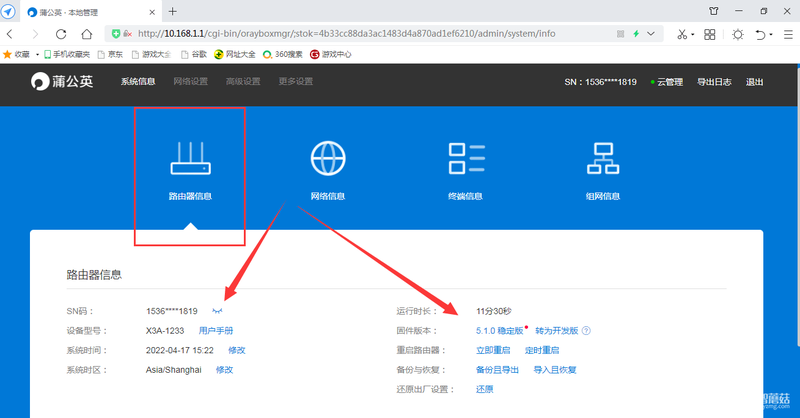The image size is (800, 418).
Task: Click 还原 factory reset link
Action: [x=485, y=389]
